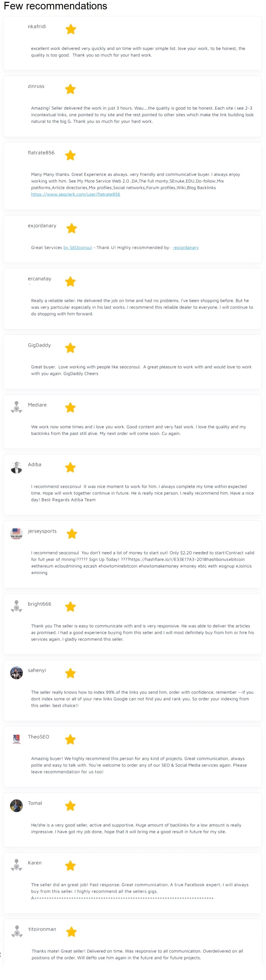Follow the -exjordanary profile link

click(185, 248)
